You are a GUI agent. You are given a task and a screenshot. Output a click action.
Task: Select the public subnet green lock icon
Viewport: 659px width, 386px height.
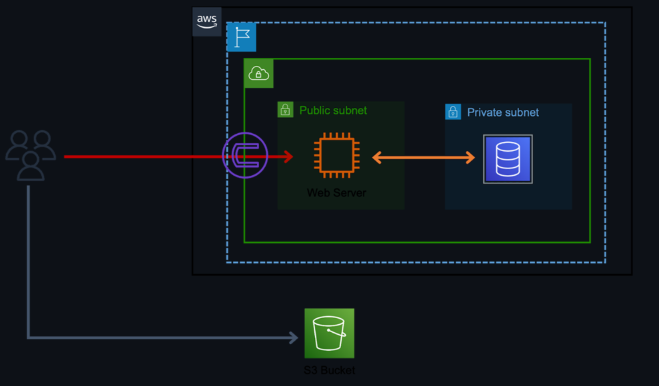(x=285, y=110)
